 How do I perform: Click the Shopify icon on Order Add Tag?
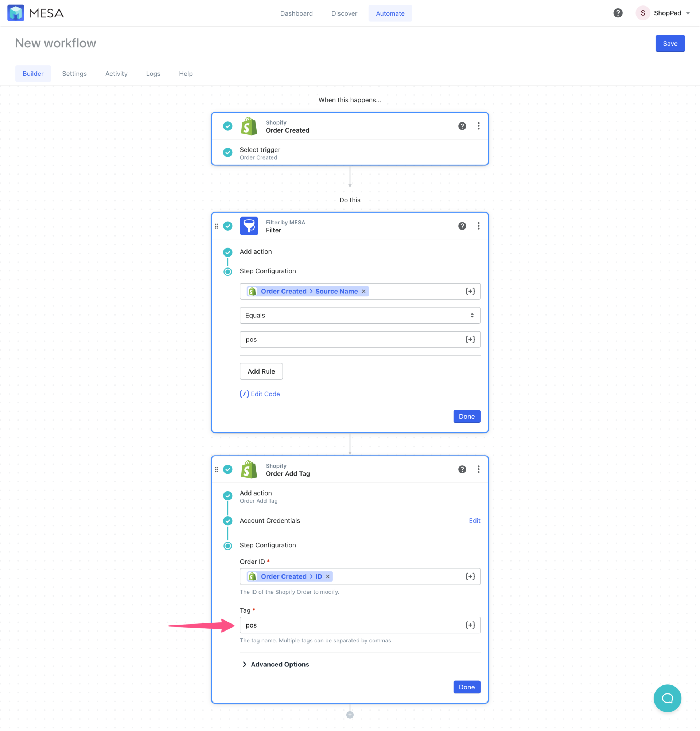249,469
